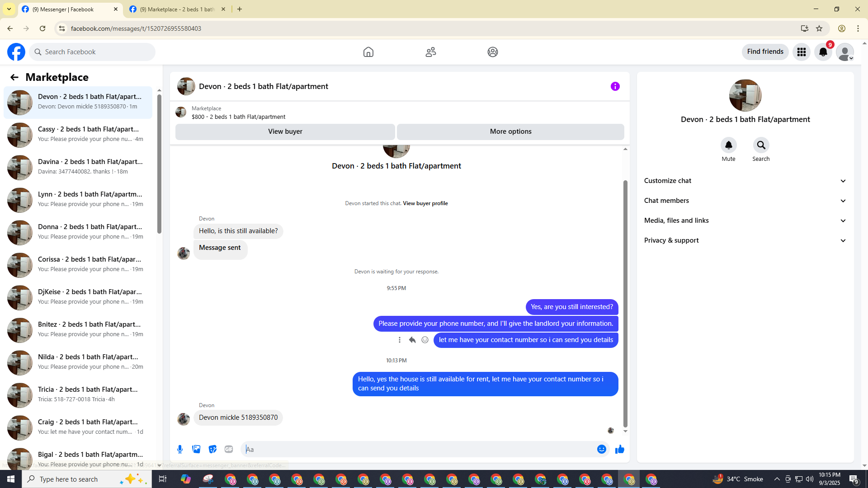Open Lynn conversation in chat list
The width and height of the screenshot is (868, 488).
tap(78, 200)
